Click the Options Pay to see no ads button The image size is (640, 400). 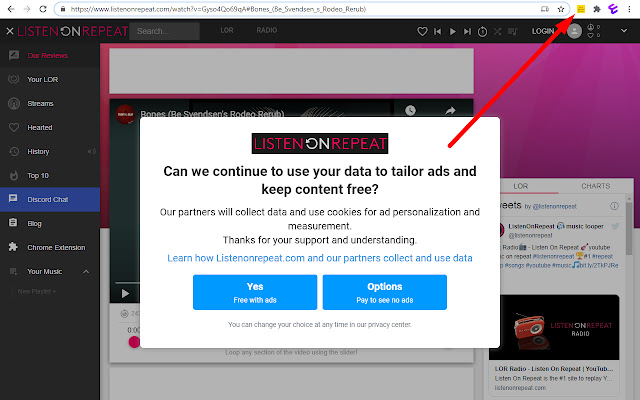(x=384, y=292)
